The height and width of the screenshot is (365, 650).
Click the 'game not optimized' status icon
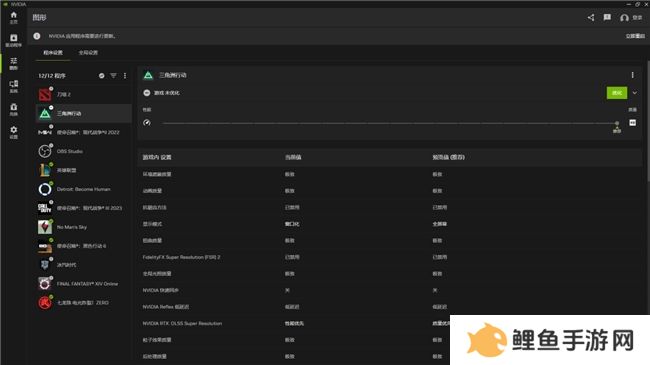point(147,93)
